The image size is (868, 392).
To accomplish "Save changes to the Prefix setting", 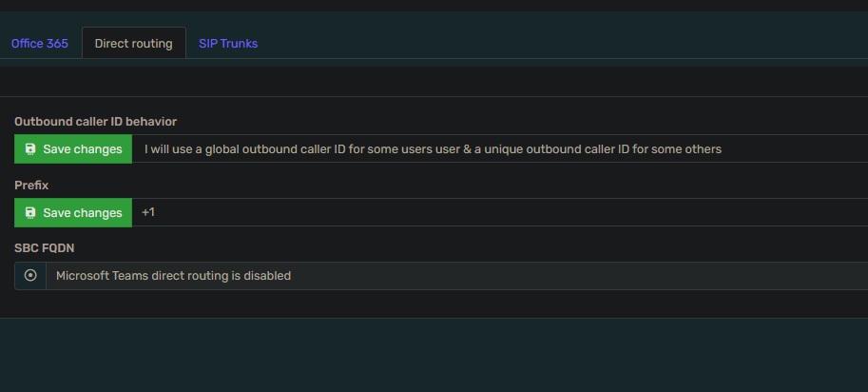I will pyautogui.click(x=73, y=212).
